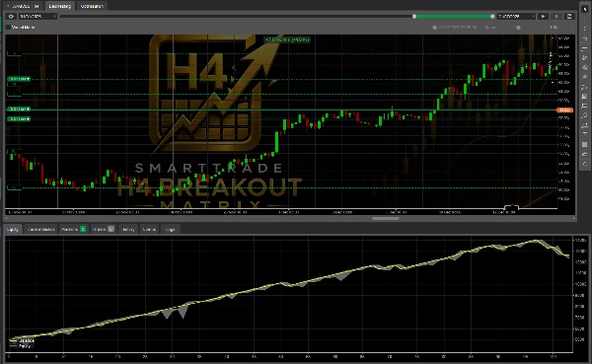Open backtesting settings gear icon

coord(11,16)
